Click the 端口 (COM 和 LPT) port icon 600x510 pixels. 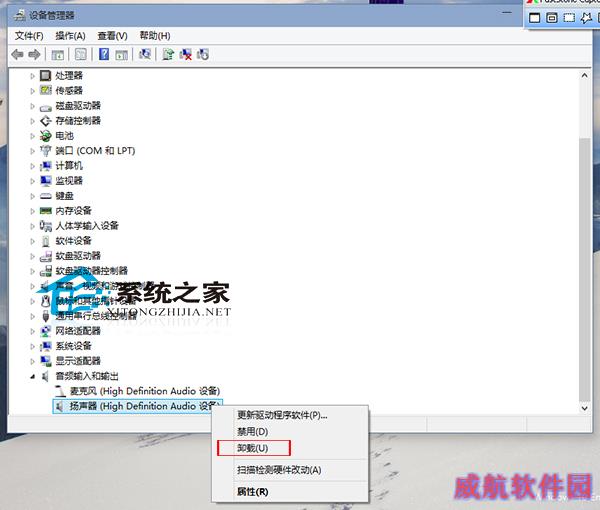pyautogui.click(x=46, y=151)
